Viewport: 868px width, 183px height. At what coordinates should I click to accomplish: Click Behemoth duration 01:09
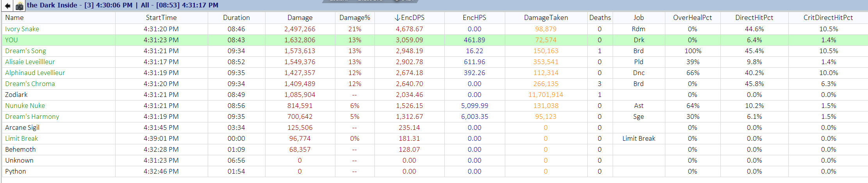[x=236, y=149]
